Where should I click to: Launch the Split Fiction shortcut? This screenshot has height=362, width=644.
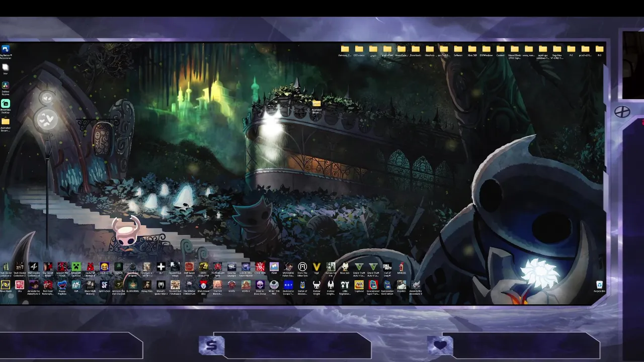click(x=105, y=286)
